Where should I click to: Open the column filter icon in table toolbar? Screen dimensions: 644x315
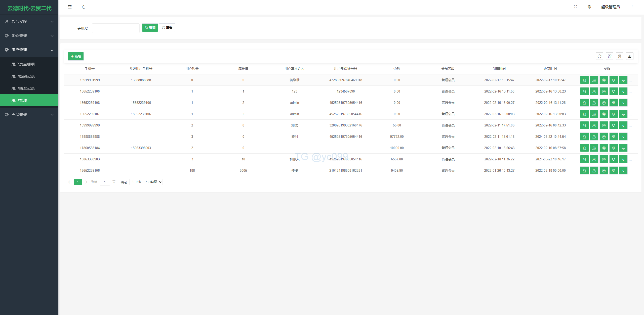pyautogui.click(x=610, y=56)
